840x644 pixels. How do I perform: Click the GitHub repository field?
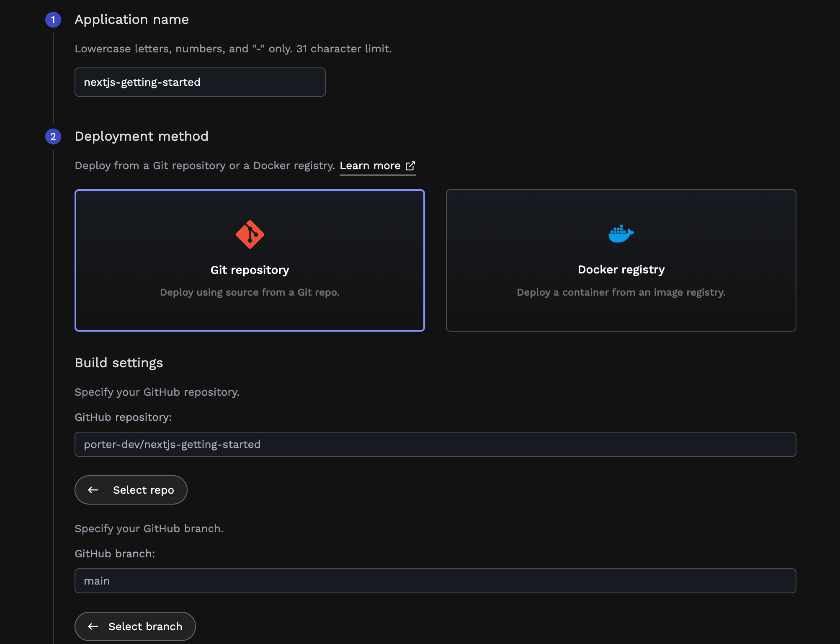click(x=435, y=444)
